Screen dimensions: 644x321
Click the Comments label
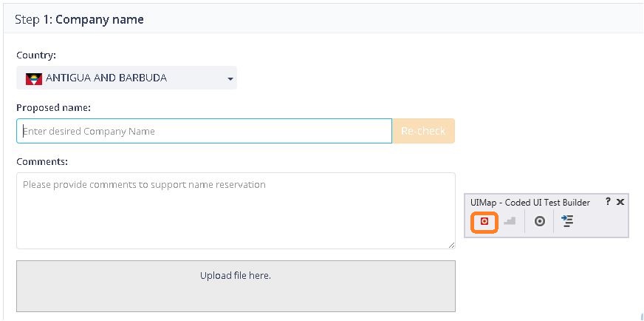42,161
